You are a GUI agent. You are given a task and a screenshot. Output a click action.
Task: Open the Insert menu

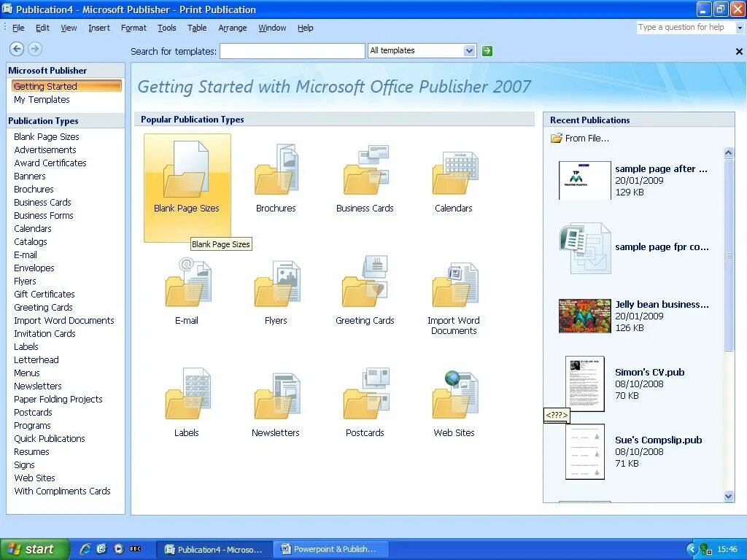99,28
